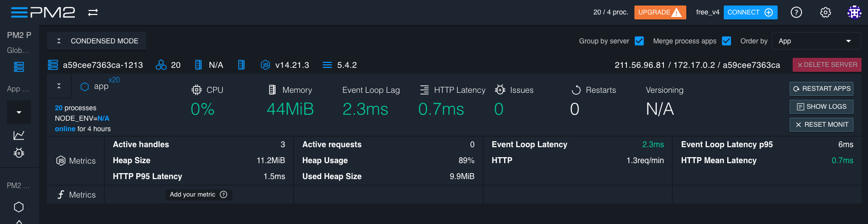The image size is (868, 224).
Task: Click Add your metric button
Action: pyautogui.click(x=199, y=195)
